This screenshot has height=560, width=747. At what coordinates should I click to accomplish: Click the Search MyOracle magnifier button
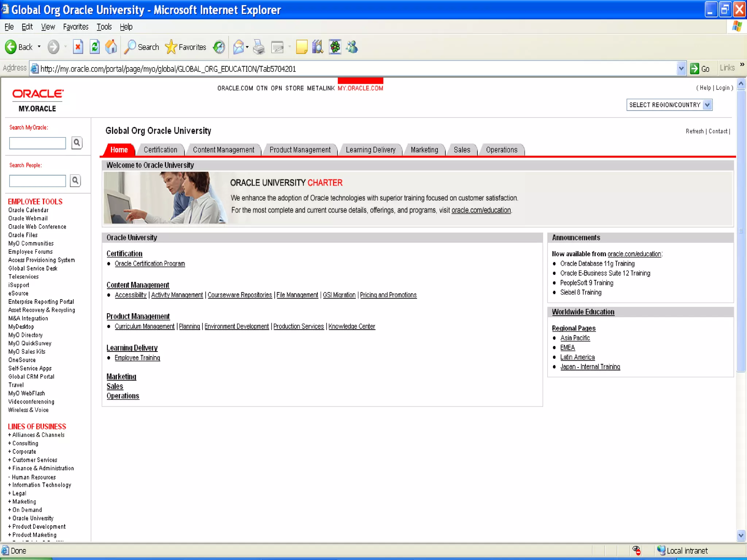coord(77,143)
